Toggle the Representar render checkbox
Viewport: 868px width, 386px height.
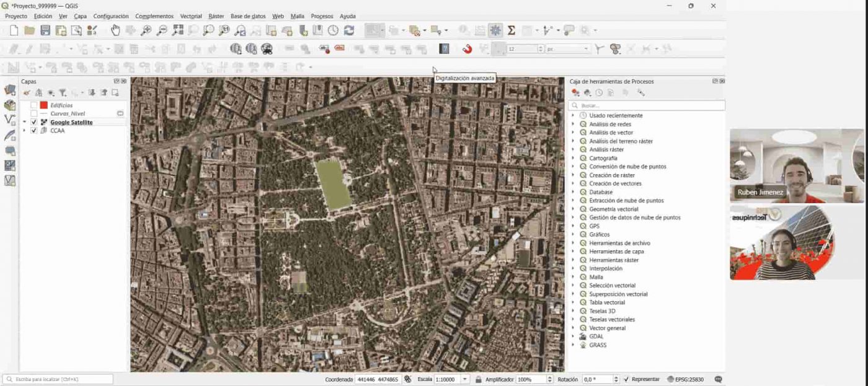click(626, 379)
